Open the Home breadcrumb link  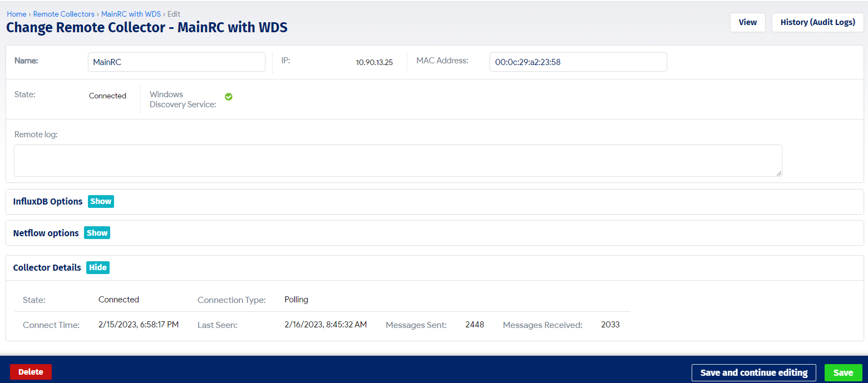[x=17, y=14]
